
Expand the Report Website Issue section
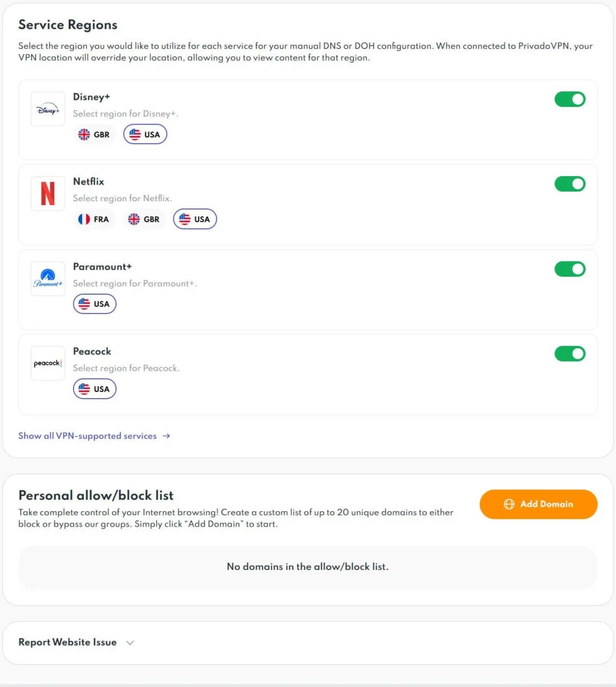130,642
